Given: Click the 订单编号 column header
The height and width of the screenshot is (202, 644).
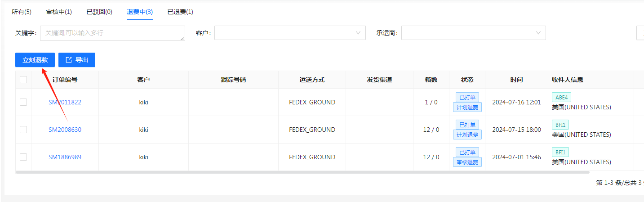Looking at the screenshot, I should (65, 80).
